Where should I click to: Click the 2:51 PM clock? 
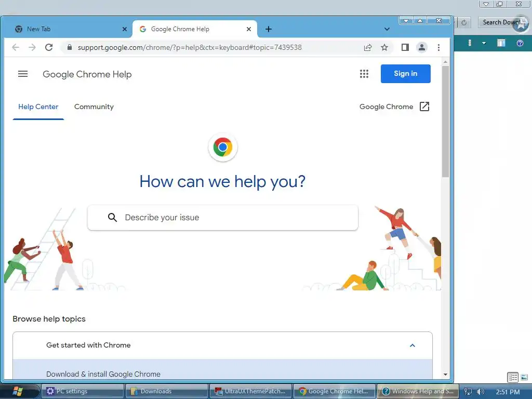pyautogui.click(x=508, y=392)
